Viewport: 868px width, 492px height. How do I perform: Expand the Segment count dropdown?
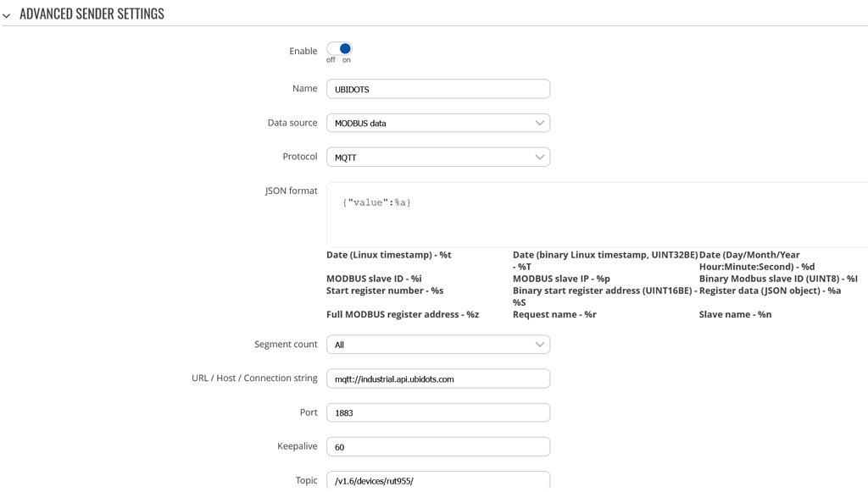[437, 344]
